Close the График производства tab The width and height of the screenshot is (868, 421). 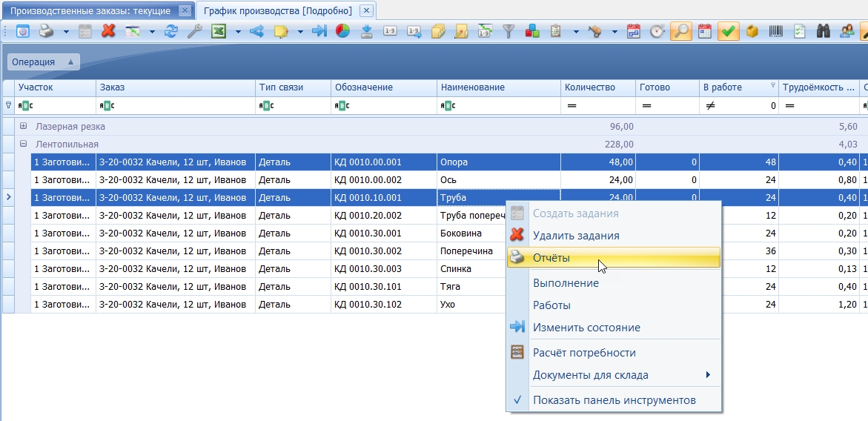(x=365, y=10)
